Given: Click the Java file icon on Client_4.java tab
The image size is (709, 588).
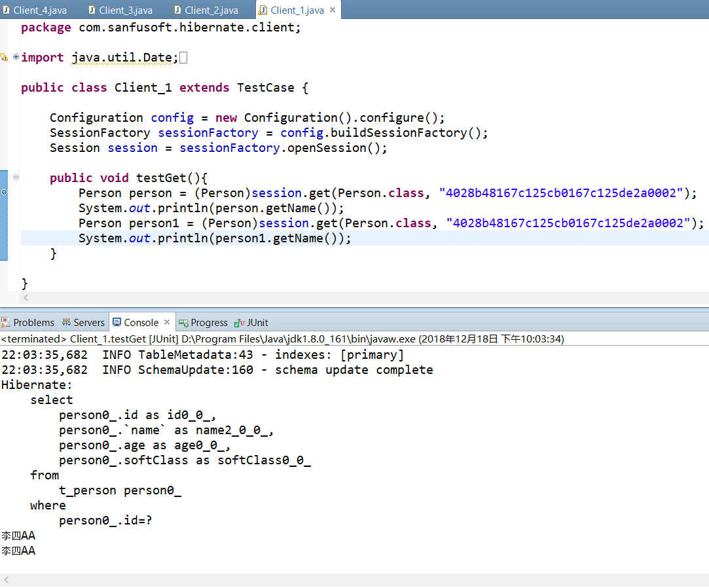Looking at the screenshot, I should [6, 10].
